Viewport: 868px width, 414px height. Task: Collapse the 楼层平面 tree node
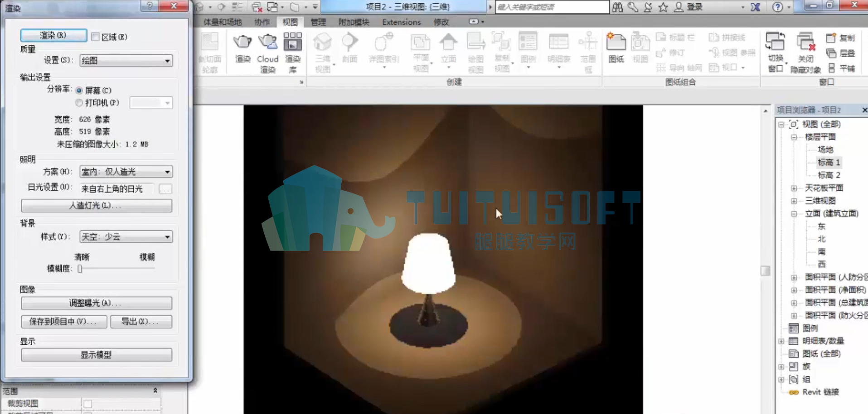(794, 137)
